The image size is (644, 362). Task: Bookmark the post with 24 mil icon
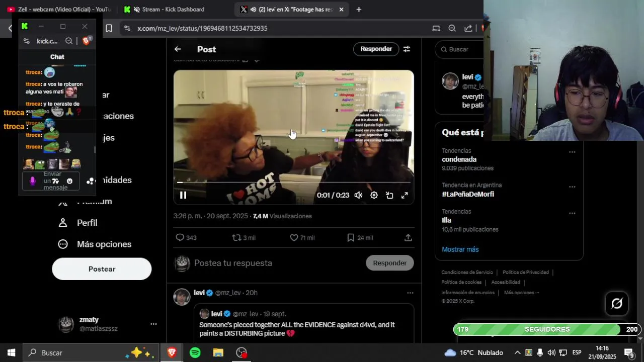[x=351, y=237]
